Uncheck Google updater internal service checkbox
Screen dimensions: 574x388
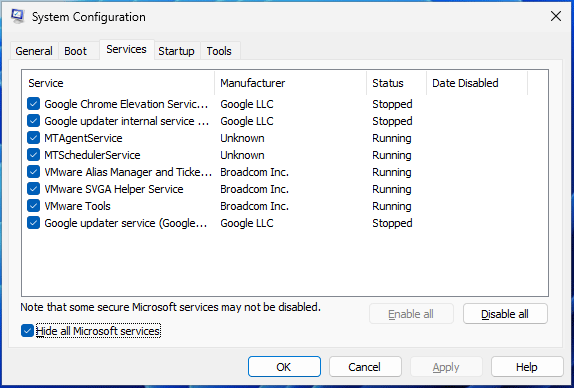click(x=33, y=121)
